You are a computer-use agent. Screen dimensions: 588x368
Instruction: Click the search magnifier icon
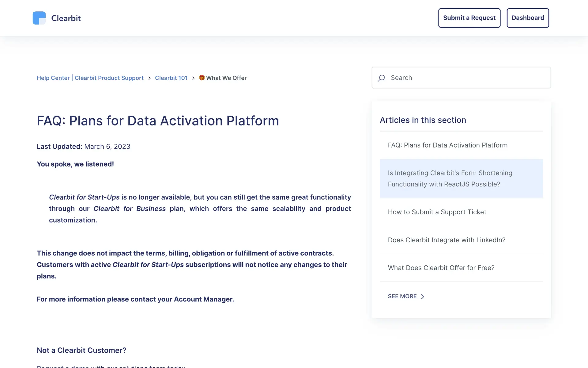tap(381, 78)
